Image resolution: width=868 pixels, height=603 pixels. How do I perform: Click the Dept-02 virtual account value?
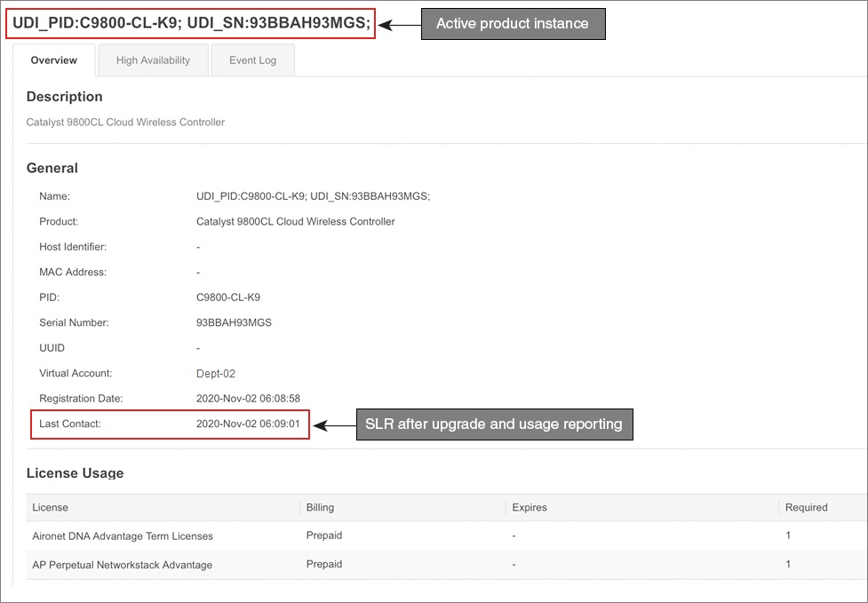pyautogui.click(x=215, y=373)
